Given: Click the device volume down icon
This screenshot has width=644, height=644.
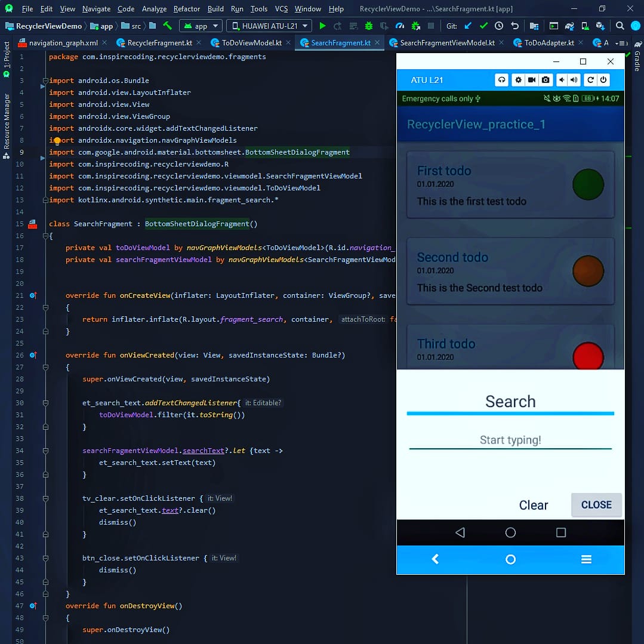Looking at the screenshot, I should coord(562,79).
